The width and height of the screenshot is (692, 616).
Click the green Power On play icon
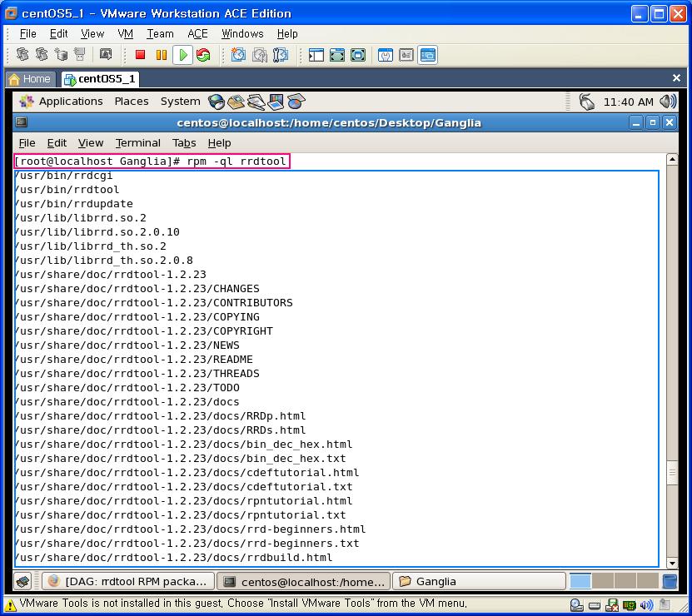(182, 55)
